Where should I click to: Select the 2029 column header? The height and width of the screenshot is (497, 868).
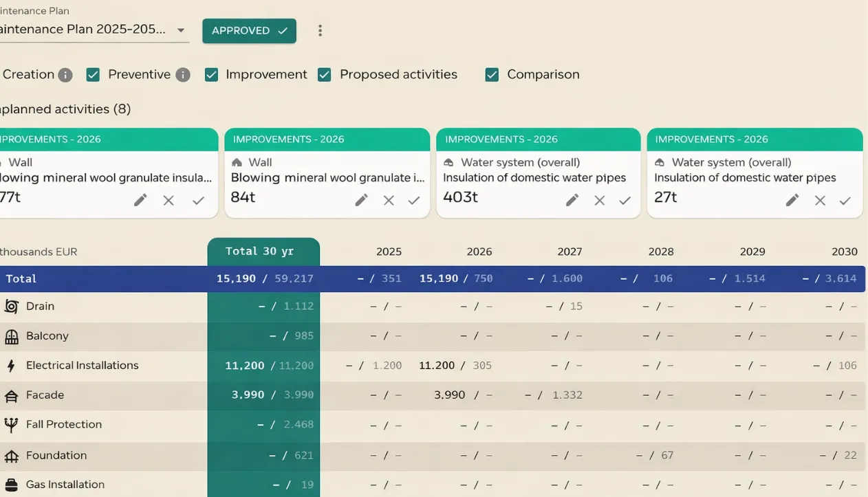(752, 252)
